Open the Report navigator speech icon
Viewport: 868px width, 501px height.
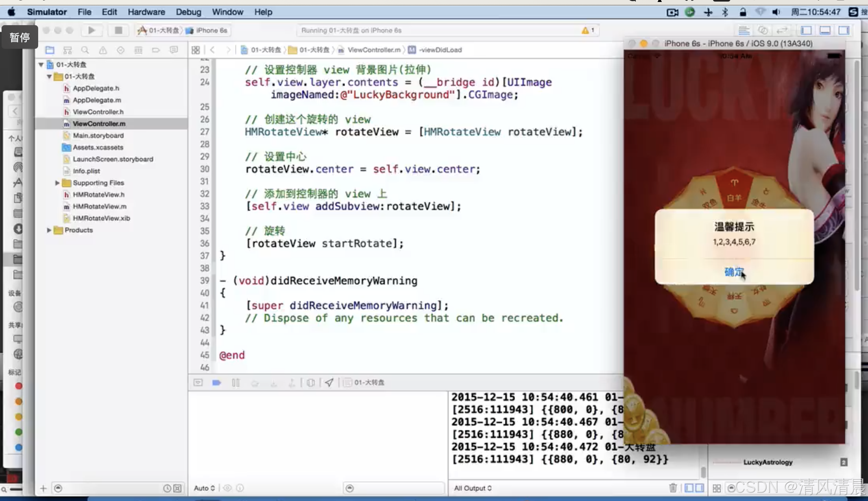(x=174, y=50)
